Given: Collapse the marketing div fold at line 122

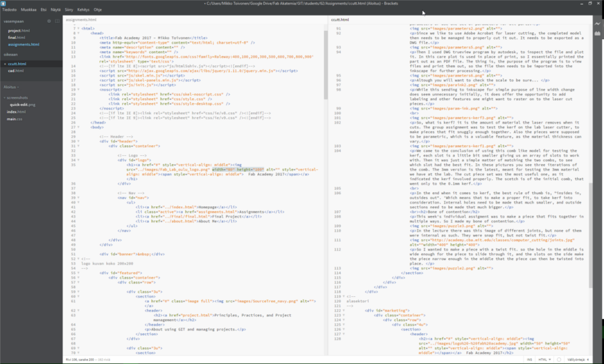Looking at the screenshot, I should pyautogui.click(x=344, y=310).
